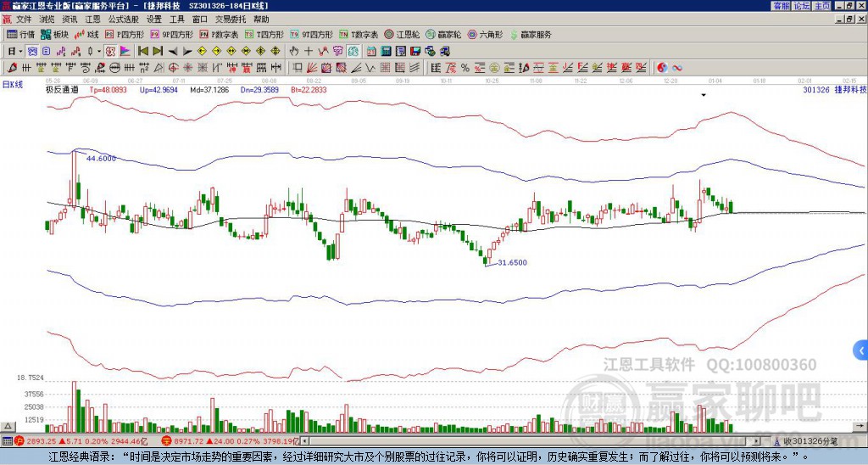Click the black left arrow icon

click(173, 52)
